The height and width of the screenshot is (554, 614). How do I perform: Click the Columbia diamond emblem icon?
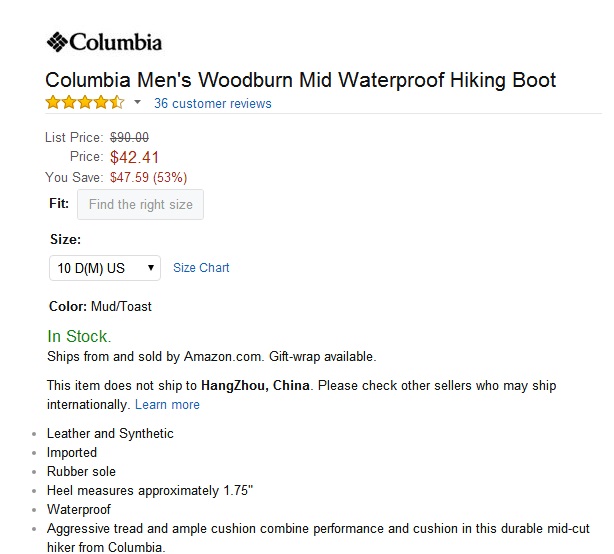[x=57, y=42]
